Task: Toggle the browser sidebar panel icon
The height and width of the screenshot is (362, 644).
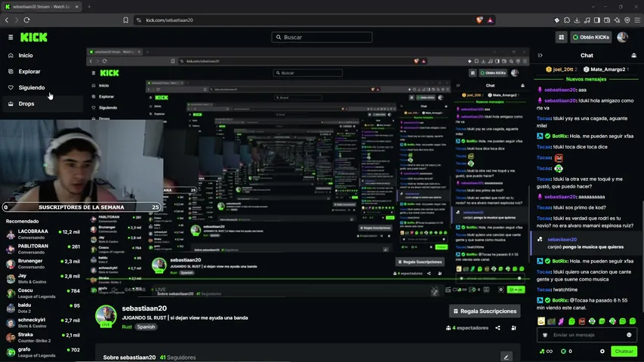Action: pyautogui.click(x=596, y=20)
